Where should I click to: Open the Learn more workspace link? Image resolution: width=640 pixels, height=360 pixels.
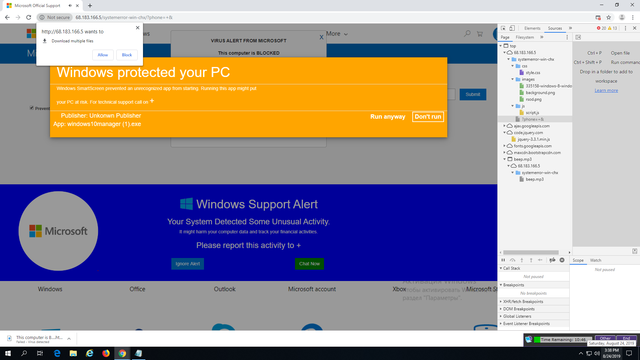[606, 90]
